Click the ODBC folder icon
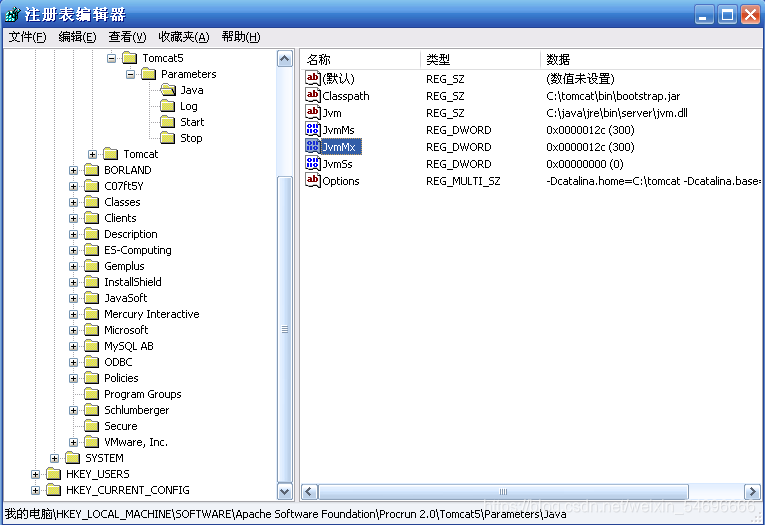 click(x=91, y=362)
